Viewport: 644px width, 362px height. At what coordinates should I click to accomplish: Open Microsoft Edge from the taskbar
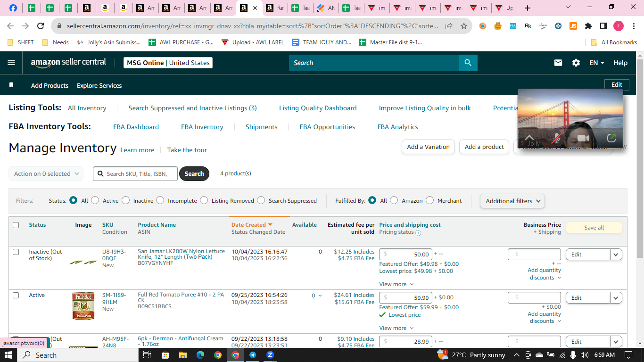point(200,355)
